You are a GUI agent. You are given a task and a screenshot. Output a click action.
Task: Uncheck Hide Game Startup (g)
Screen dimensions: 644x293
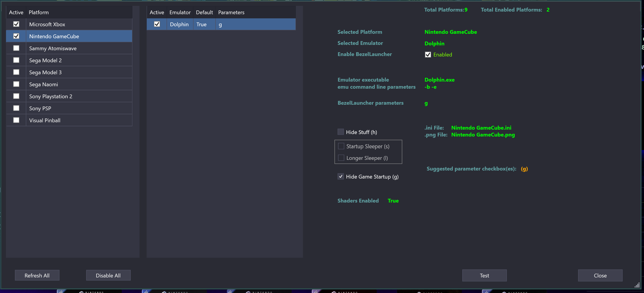[340, 177]
